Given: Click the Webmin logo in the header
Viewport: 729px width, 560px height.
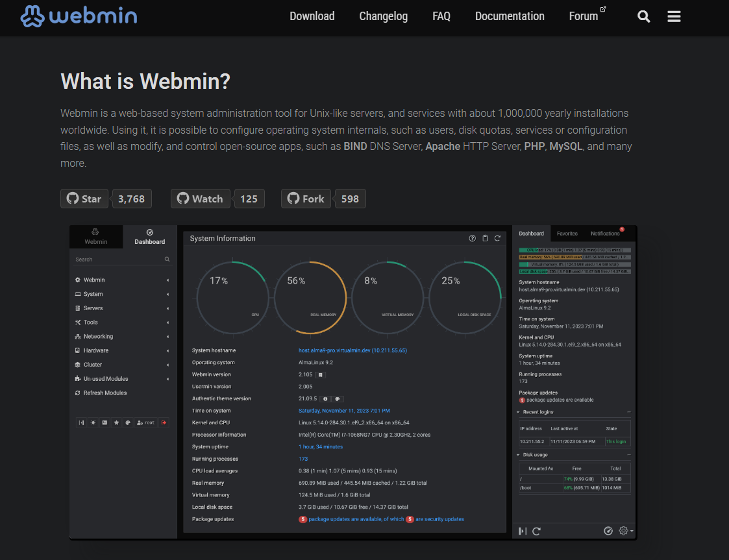Looking at the screenshot, I should point(79,16).
